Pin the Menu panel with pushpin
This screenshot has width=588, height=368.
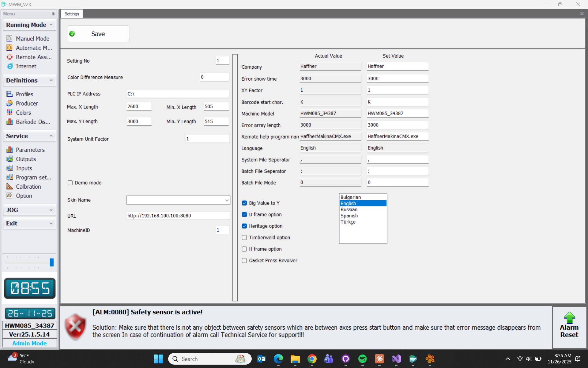(x=53, y=14)
